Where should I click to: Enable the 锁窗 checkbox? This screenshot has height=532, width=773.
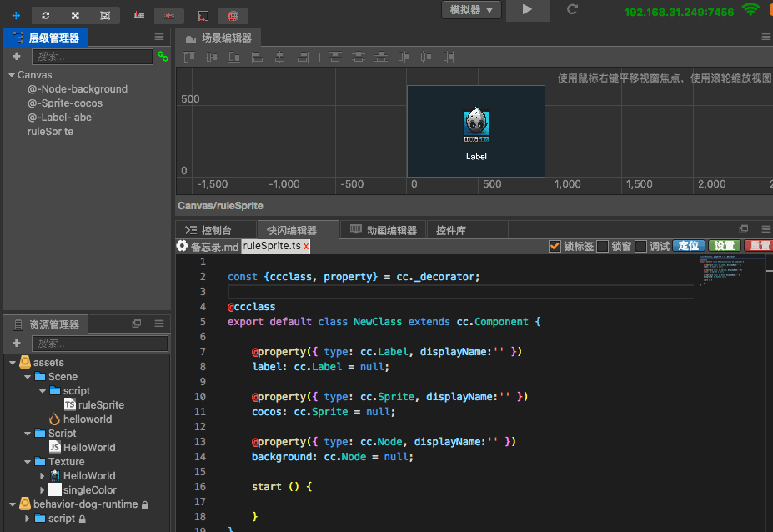pyautogui.click(x=602, y=246)
